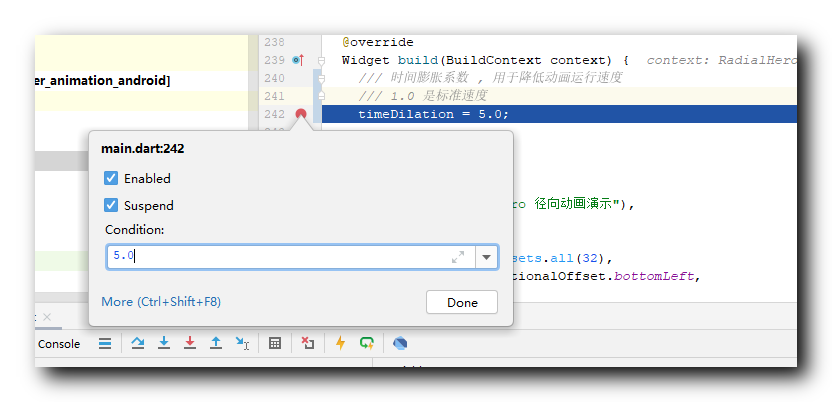
Task: Open Dart DevTools icon in debug toolbar
Action: pos(400,344)
